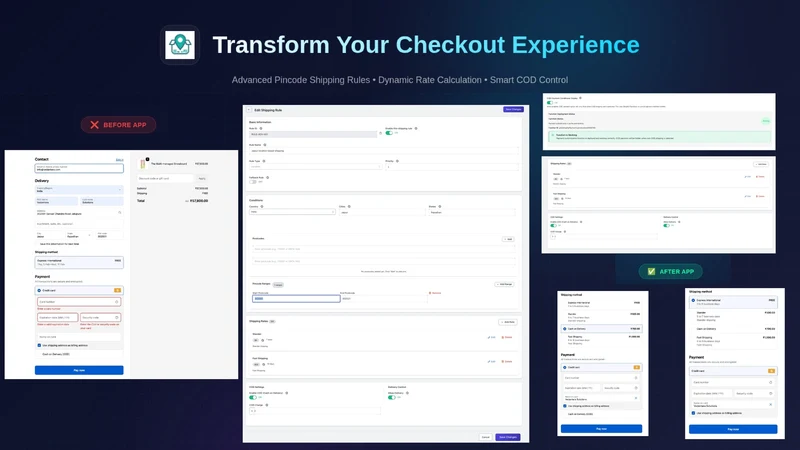Click the States input field
The width and height of the screenshot is (800, 450).
point(472,212)
